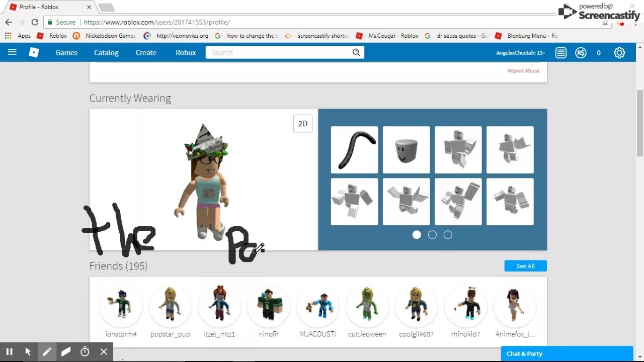Open the settings gear icon
The height and width of the screenshot is (362, 644).
coord(619,53)
